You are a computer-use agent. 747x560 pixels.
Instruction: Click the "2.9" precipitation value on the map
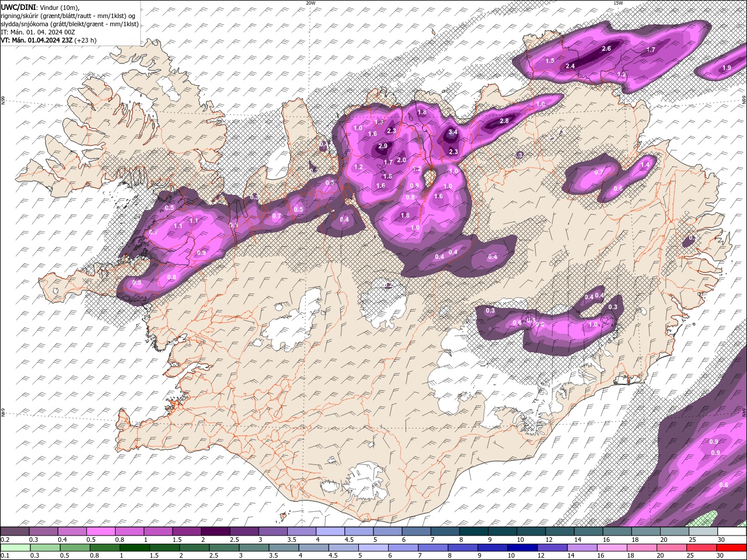pyautogui.click(x=383, y=146)
